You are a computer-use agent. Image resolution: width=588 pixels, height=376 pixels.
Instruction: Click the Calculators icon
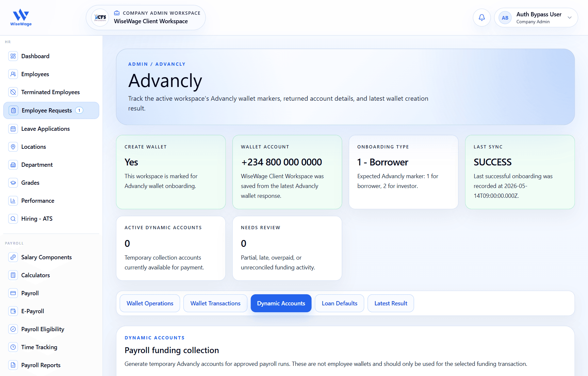[13, 275]
